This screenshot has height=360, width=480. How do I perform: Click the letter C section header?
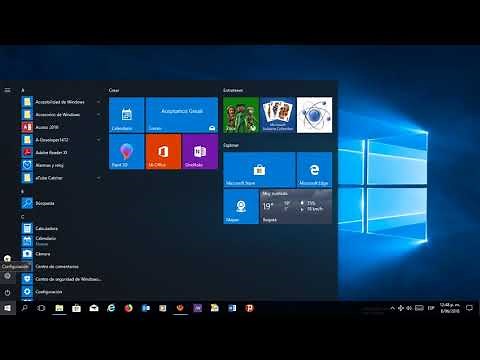(23, 217)
